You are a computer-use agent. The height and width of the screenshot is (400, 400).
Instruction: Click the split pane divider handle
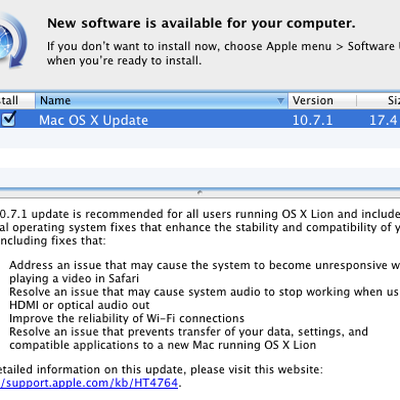(200, 192)
